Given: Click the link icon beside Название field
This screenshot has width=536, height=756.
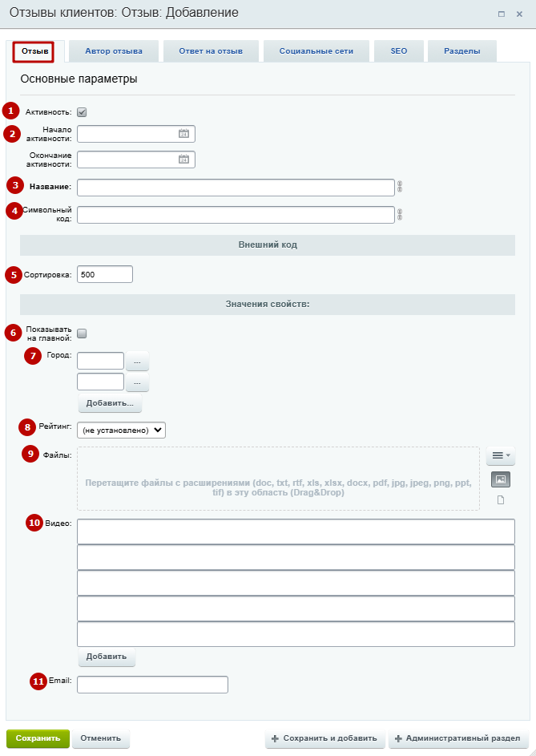Looking at the screenshot, I should (400, 187).
